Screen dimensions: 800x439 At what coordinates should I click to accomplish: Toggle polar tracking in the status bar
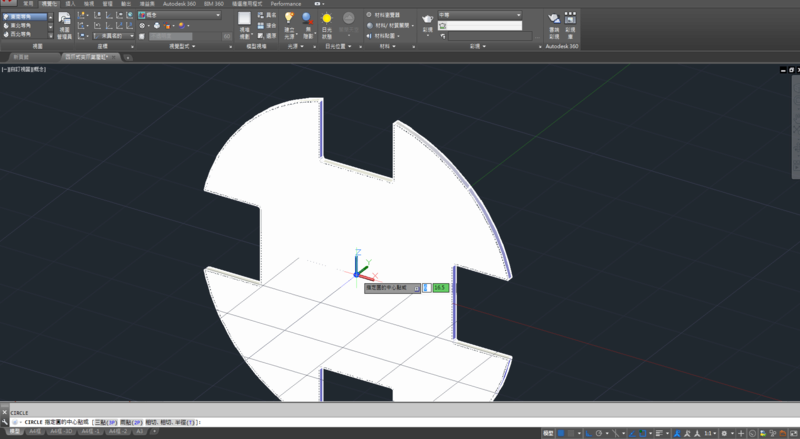click(599, 433)
